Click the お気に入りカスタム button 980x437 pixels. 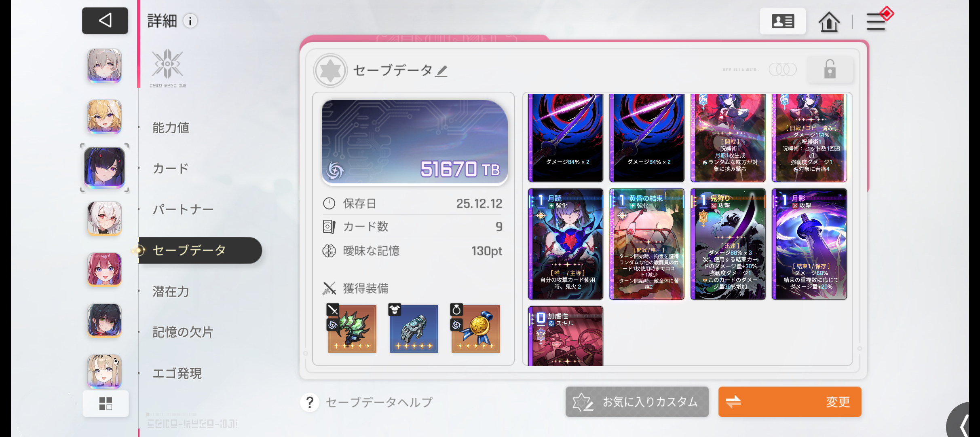tap(637, 402)
